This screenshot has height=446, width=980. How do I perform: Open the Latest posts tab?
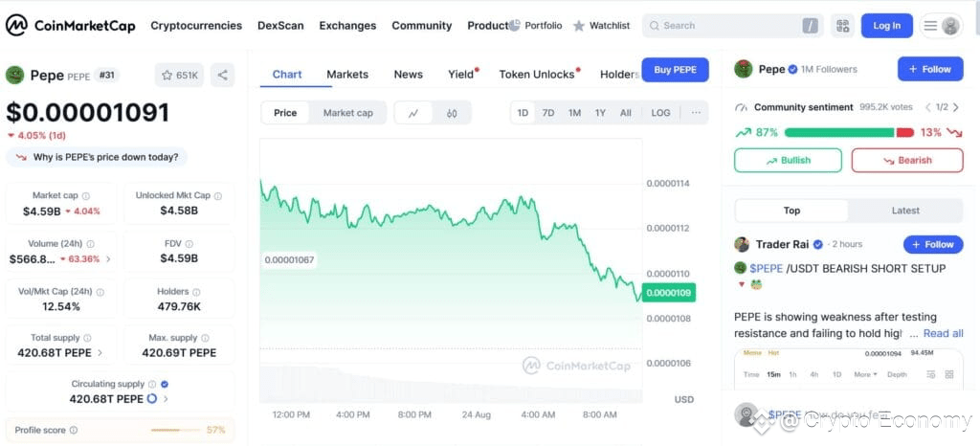click(905, 211)
